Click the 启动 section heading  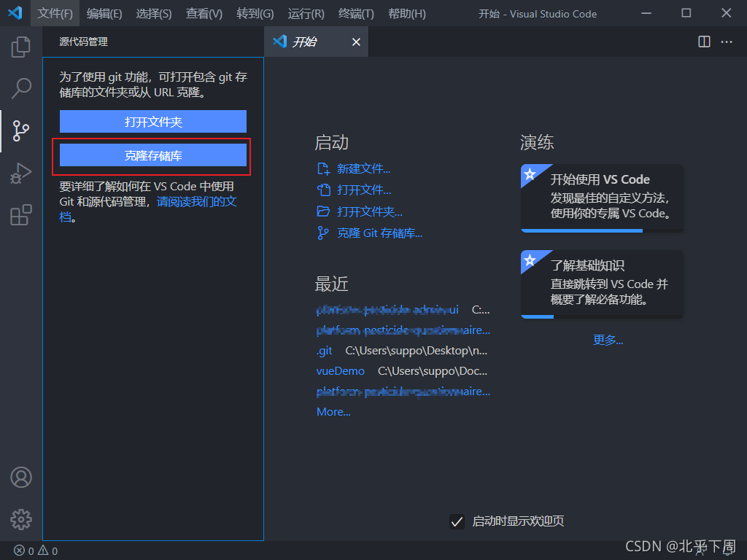tap(332, 142)
